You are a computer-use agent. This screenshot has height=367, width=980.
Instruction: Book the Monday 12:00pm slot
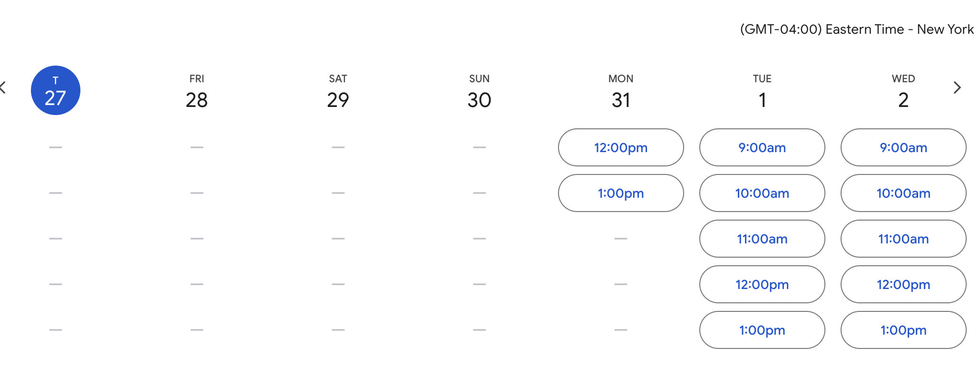tap(621, 147)
